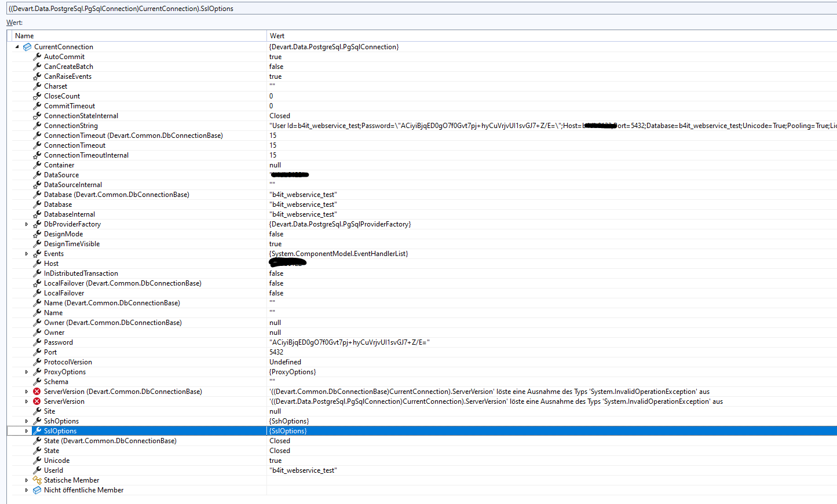Click the wrench icon next to Password

click(37, 342)
